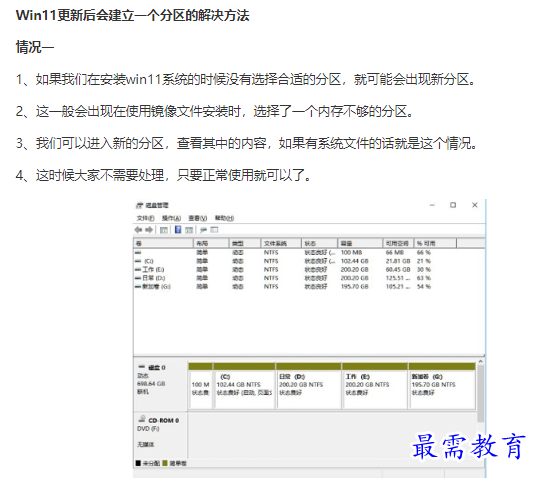Image resolution: width=534 pixels, height=478 pixels.
Task: Sort by the 文件系统 column header
Action: [281, 243]
